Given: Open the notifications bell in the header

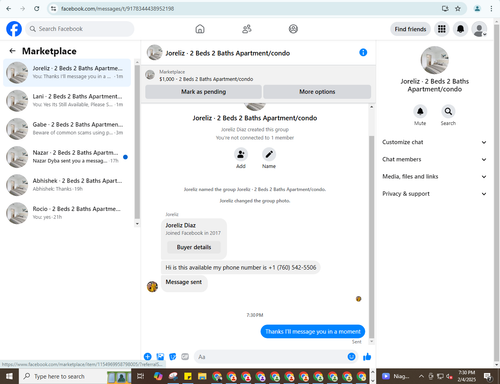Looking at the screenshot, I should click(x=460, y=29).
